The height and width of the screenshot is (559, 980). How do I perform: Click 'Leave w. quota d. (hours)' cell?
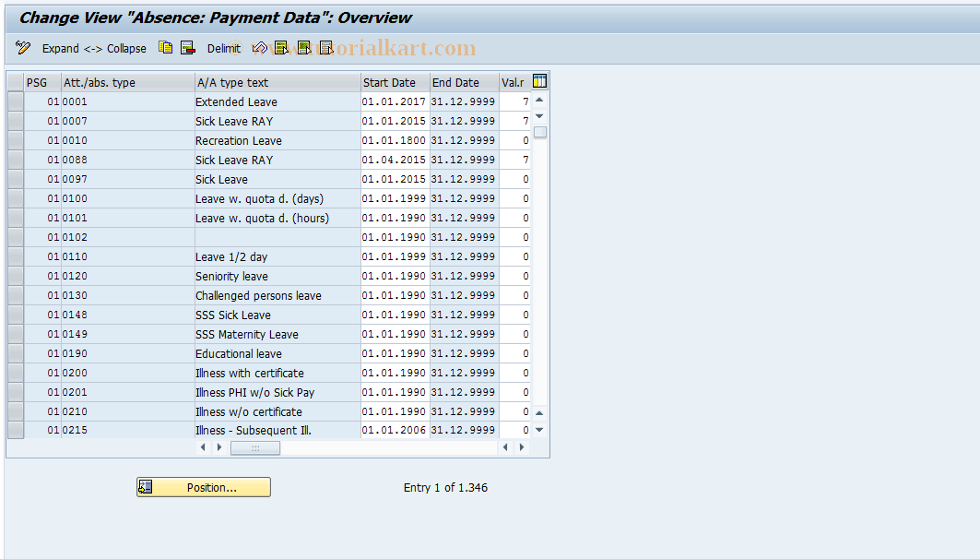point(277,218)
